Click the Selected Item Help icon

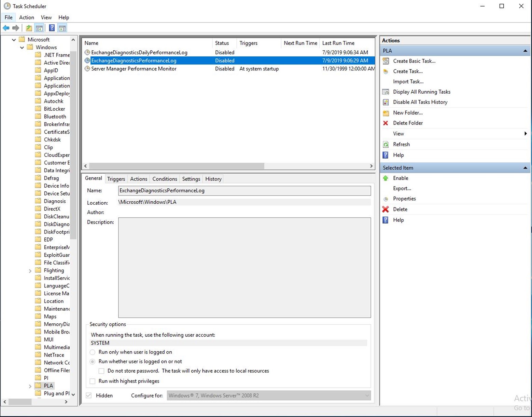point(386,220)
